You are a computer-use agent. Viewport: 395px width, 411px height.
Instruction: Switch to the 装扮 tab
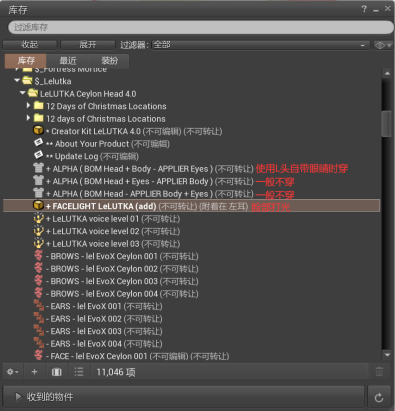pos(109,61)
